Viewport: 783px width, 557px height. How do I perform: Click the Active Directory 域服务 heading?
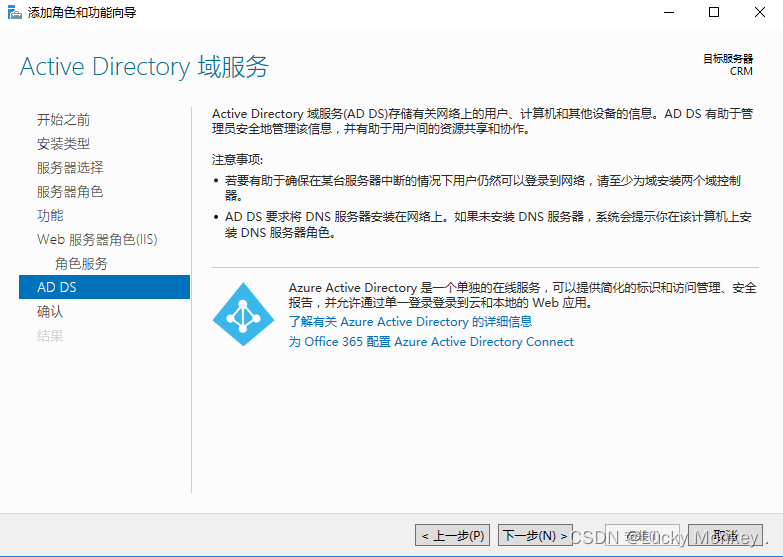144,67
